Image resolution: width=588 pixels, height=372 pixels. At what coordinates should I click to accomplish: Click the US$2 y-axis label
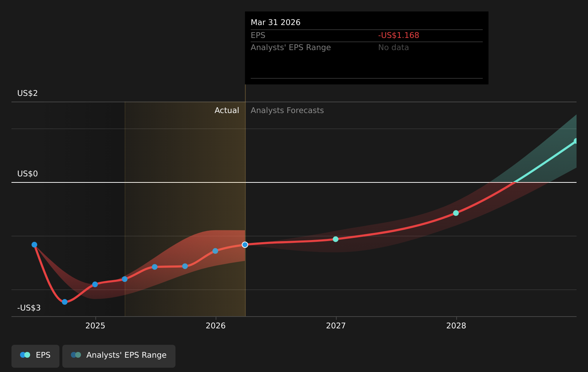28,93
